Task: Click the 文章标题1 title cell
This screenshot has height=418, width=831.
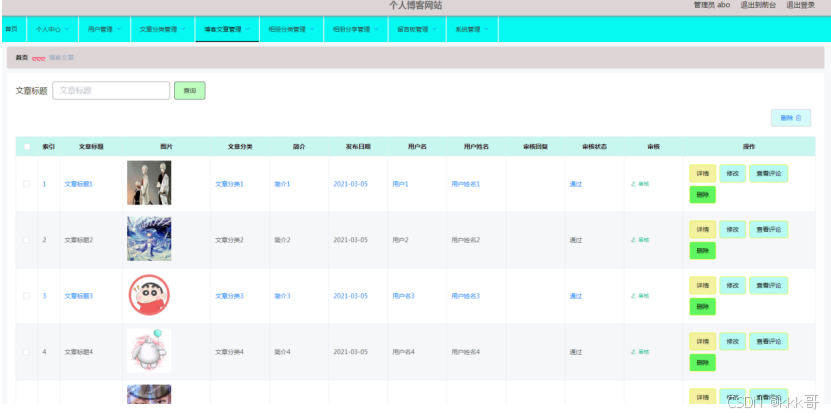Action: (x=78, y=184)
